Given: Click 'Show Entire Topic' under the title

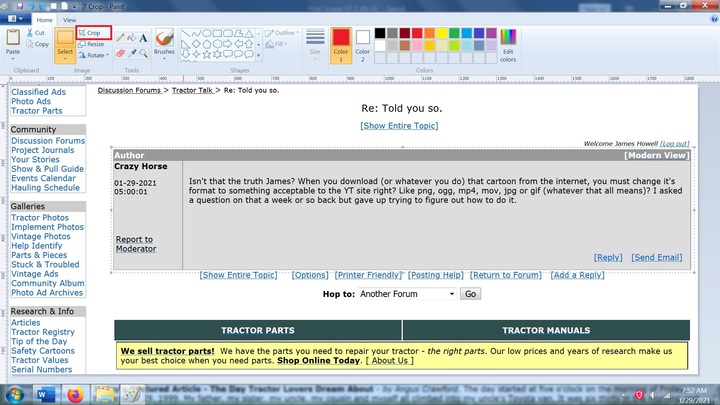Looking at the screenshot, I should [x=399, y=125].
